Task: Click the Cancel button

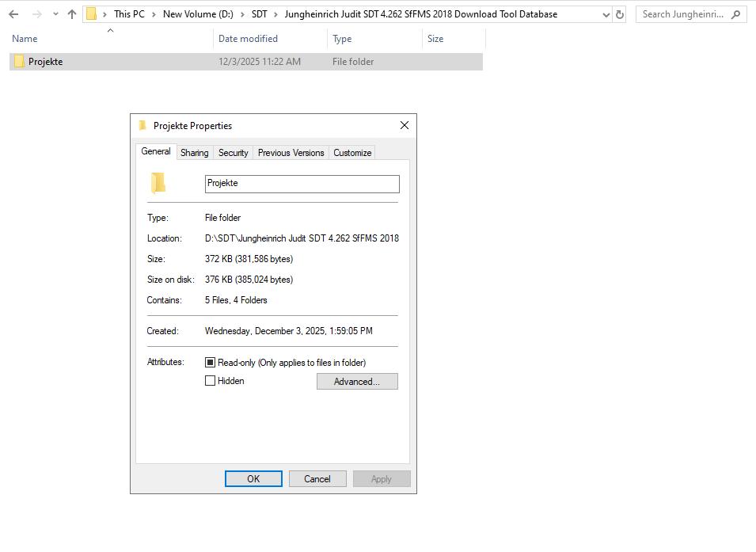Action: point(317,479)
